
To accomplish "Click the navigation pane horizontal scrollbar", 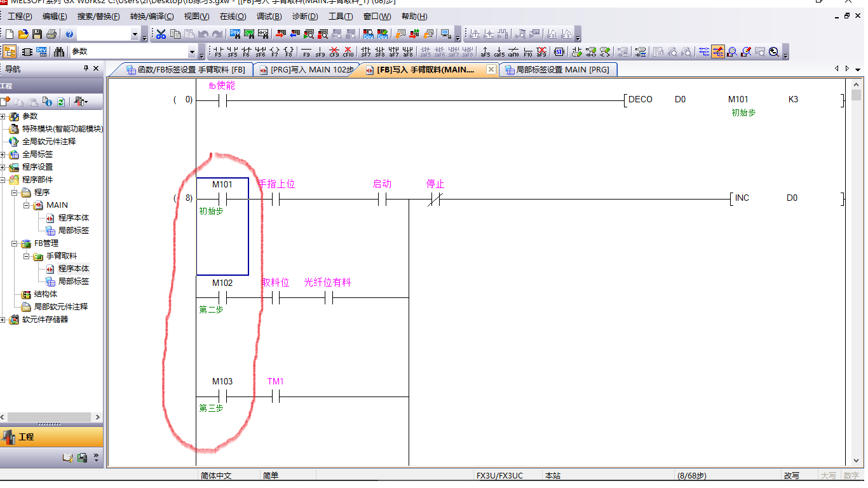I will coord(51,417).
